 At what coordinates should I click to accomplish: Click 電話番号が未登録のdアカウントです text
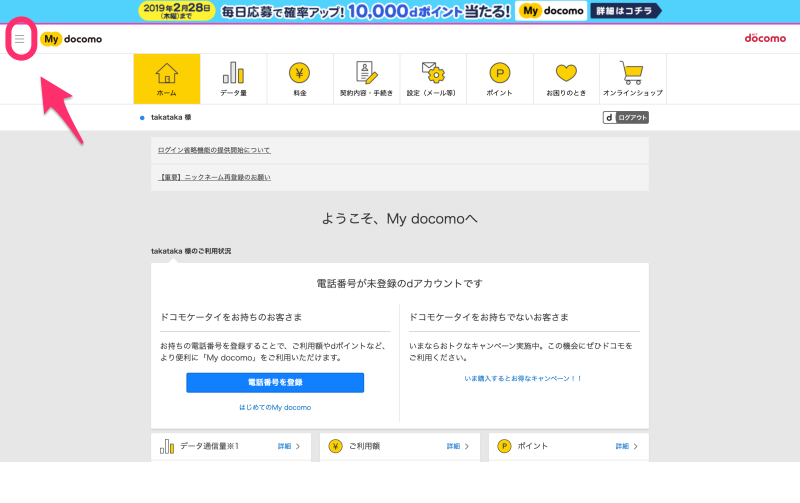(x=399, y=284)
